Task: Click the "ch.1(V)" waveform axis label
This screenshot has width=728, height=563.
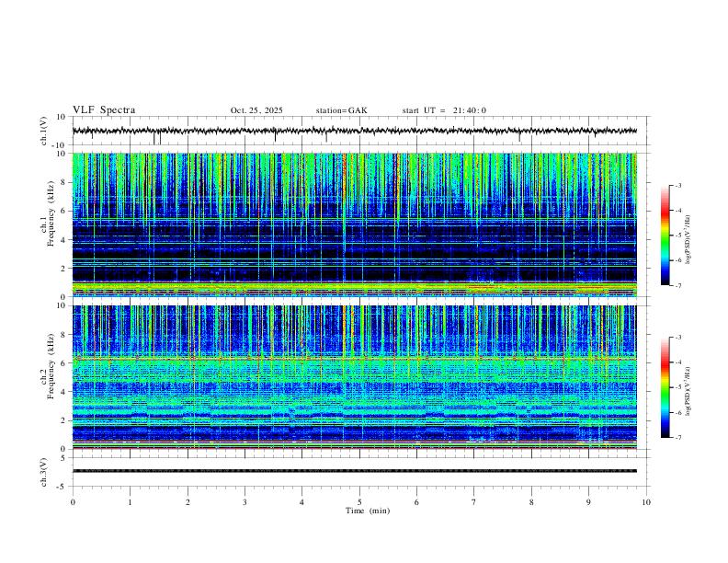Action: point(44,131)
